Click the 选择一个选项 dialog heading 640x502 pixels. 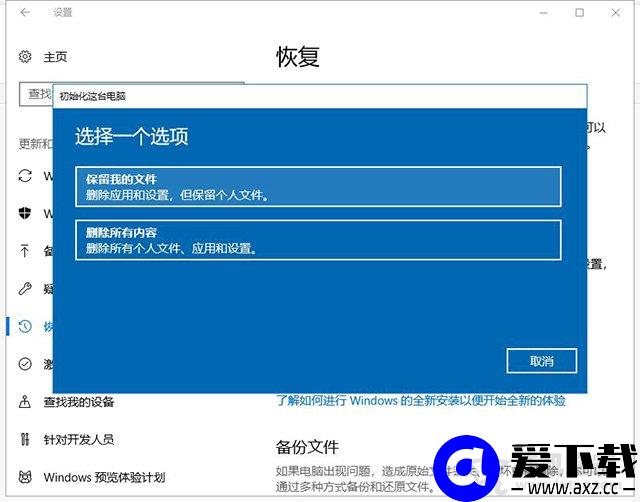131,136
